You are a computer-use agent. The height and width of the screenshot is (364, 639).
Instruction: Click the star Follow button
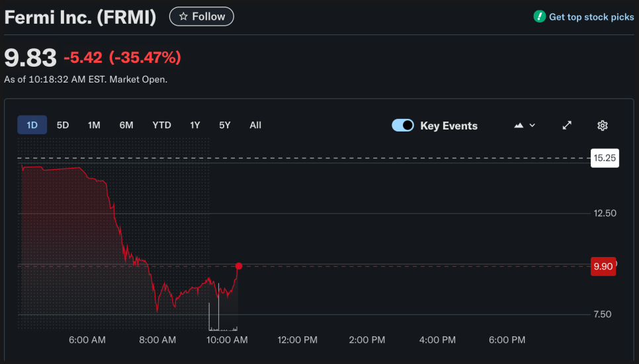point(202,17)
